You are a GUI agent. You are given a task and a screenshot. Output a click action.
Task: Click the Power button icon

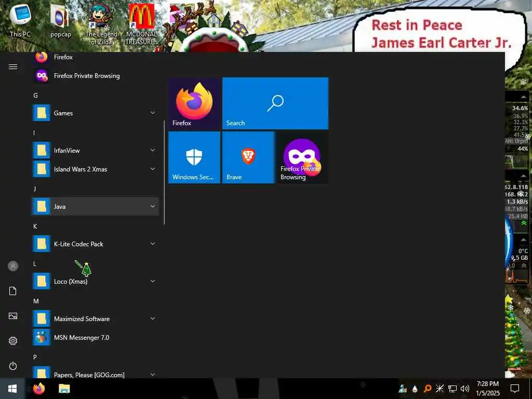tap(13, 366)
